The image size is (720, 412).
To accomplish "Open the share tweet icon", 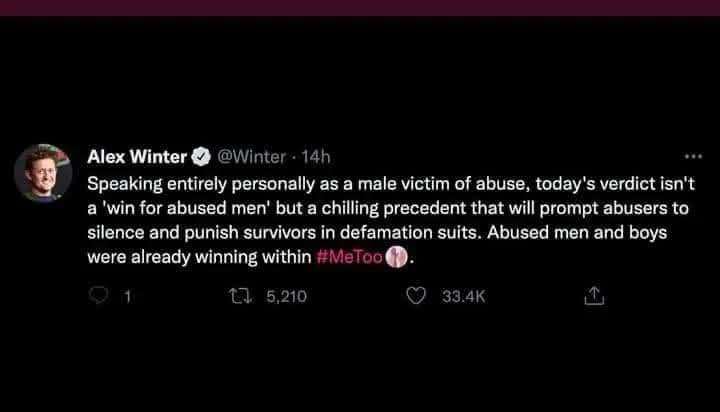I will tap(592, 296).
